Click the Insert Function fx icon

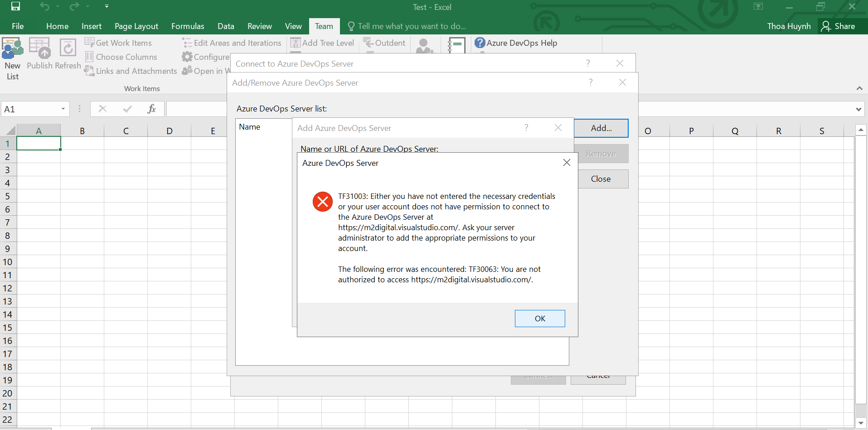[151, 109]
